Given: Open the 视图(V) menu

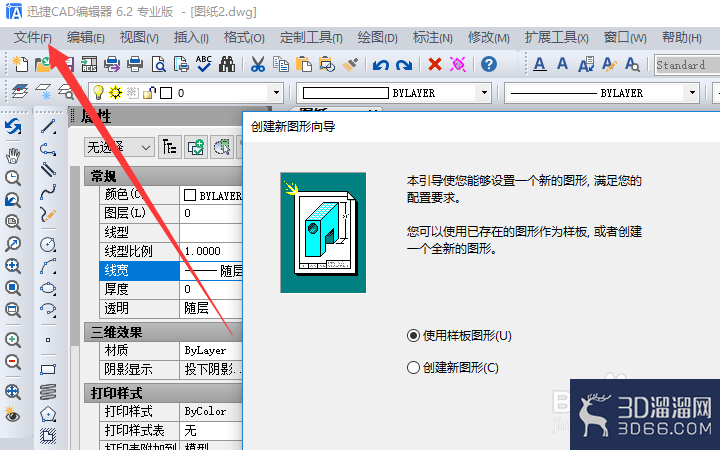Looking at the screenshot, I should point(139,37).
